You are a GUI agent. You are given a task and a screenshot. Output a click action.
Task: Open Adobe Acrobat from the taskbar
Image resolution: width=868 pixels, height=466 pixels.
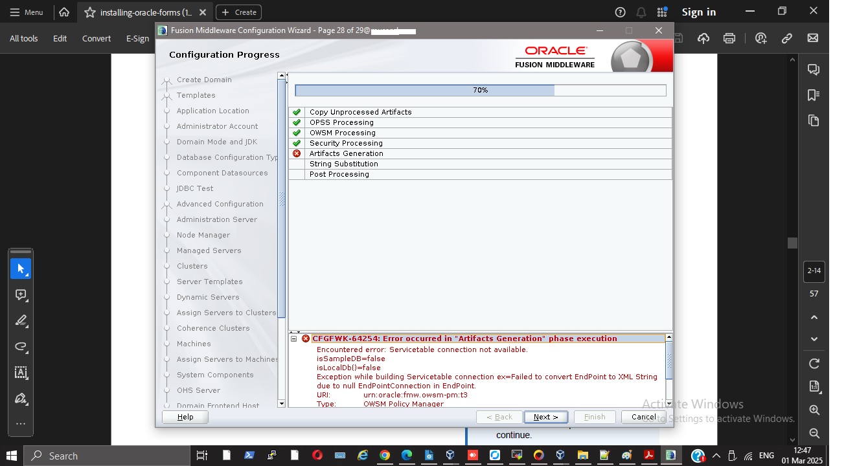point(648,456)
